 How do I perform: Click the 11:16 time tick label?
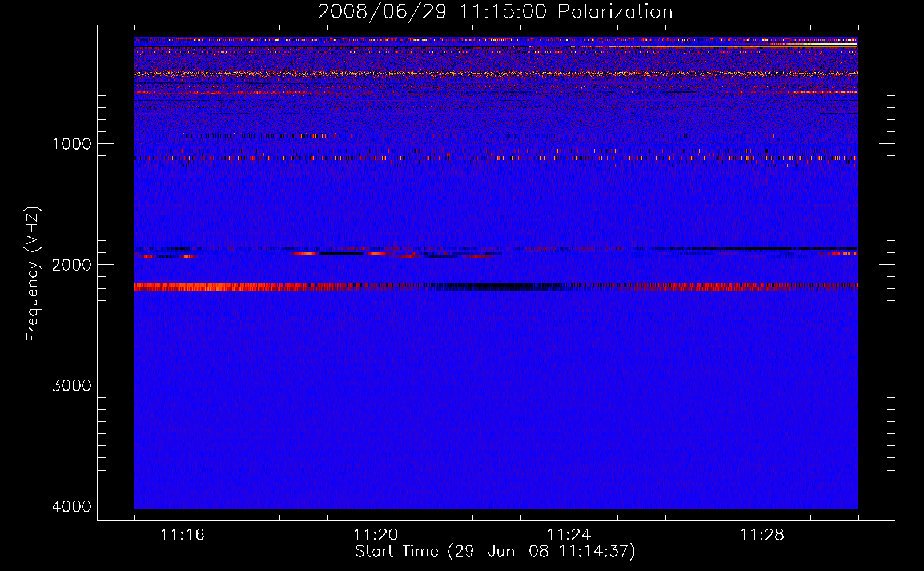(x=183, y=535)
